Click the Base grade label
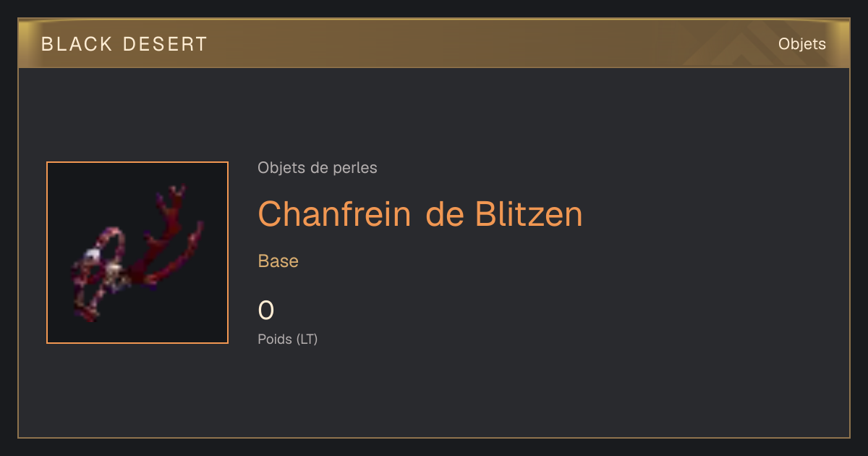This screenshot has height=456, width=868. [x=278, y=261]
